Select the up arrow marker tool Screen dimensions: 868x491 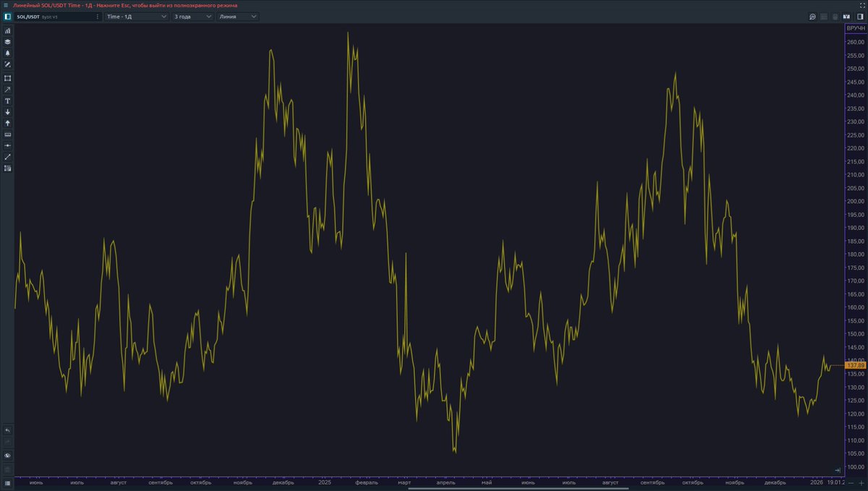tap(8, 123)
